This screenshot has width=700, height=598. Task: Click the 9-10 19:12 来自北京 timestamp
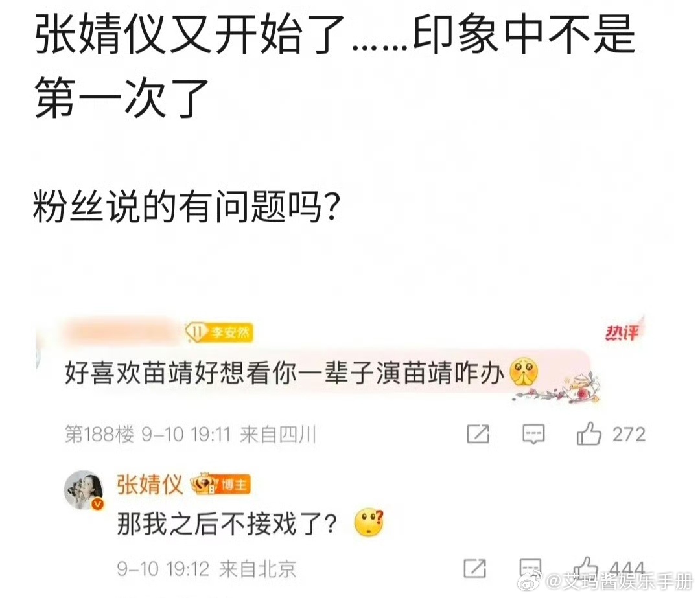(x=207, y=569)
